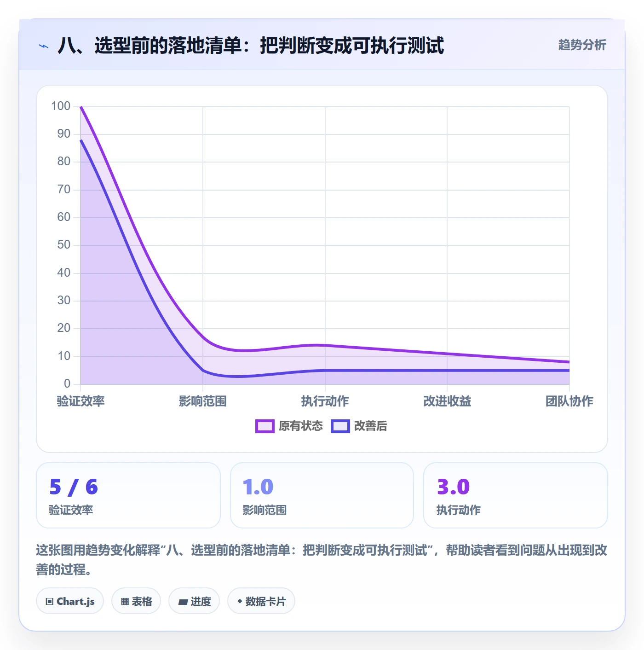The height and width of the screenshot is (650, 644).
Task: Toggle the 原有状态 legend swatch
Action: click(265, 426)
